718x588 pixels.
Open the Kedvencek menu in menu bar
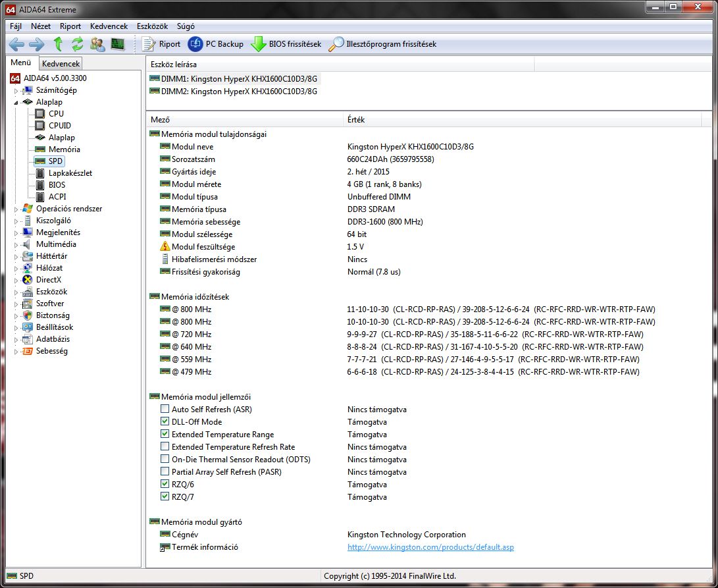[109, 26]
